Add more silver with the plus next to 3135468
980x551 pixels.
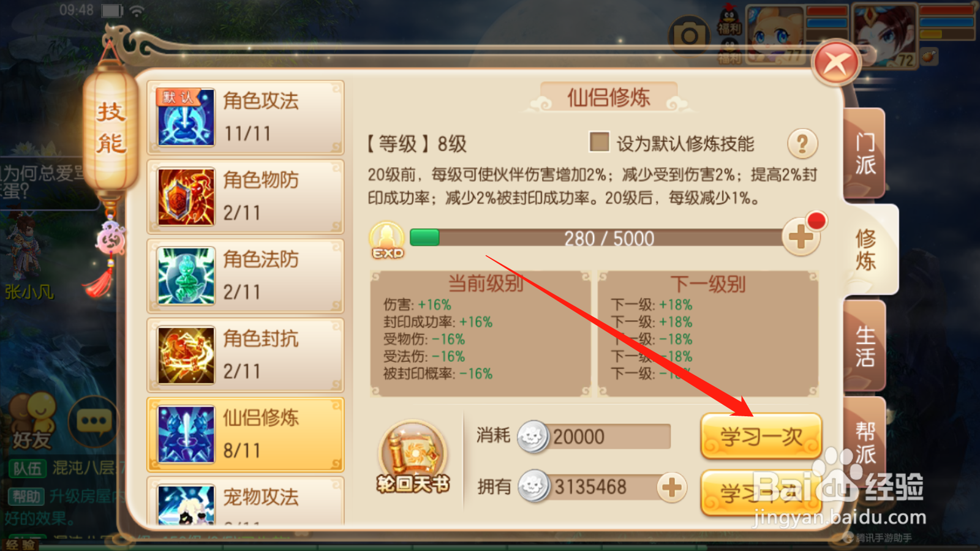pyautogui.click(x=672, y=487)
